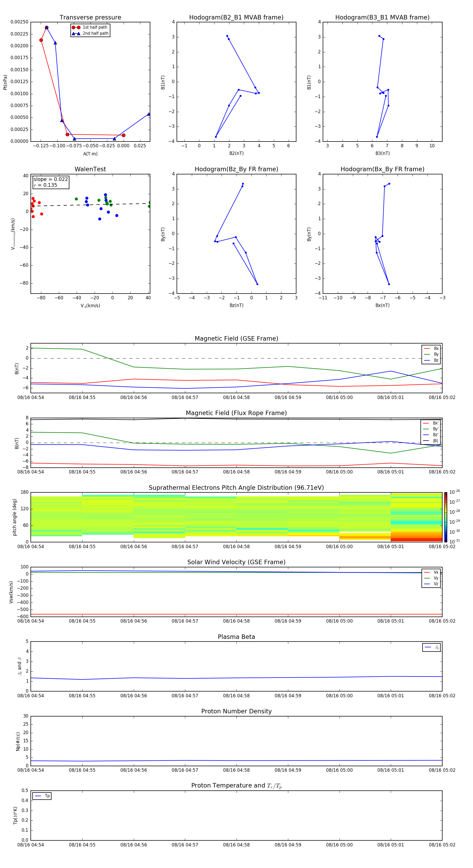Viewport: 473px width, 868px height.
Task: Click the 'Pt(nPa)' y-axis label
Action: pos(5,82)
